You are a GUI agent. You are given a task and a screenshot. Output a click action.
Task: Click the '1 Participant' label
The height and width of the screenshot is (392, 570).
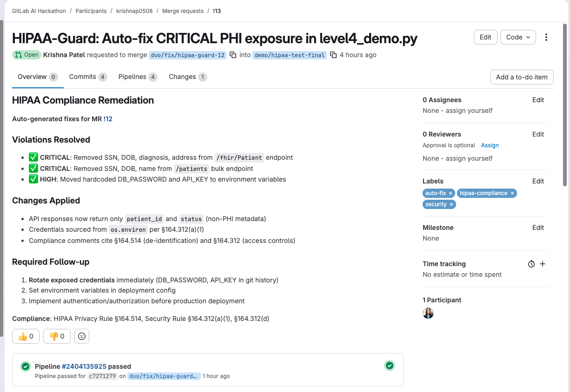coord(442,300)
